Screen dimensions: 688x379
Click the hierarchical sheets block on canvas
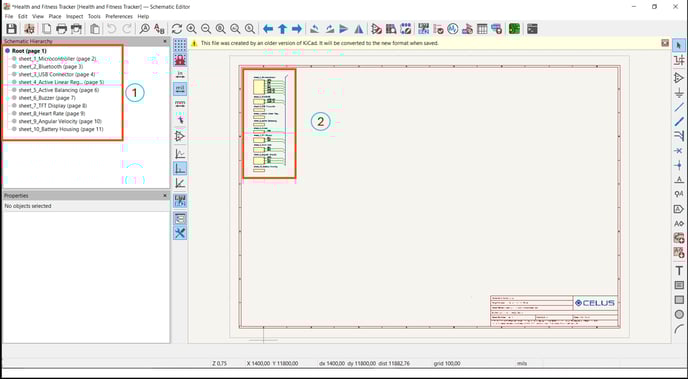[269, 123]
